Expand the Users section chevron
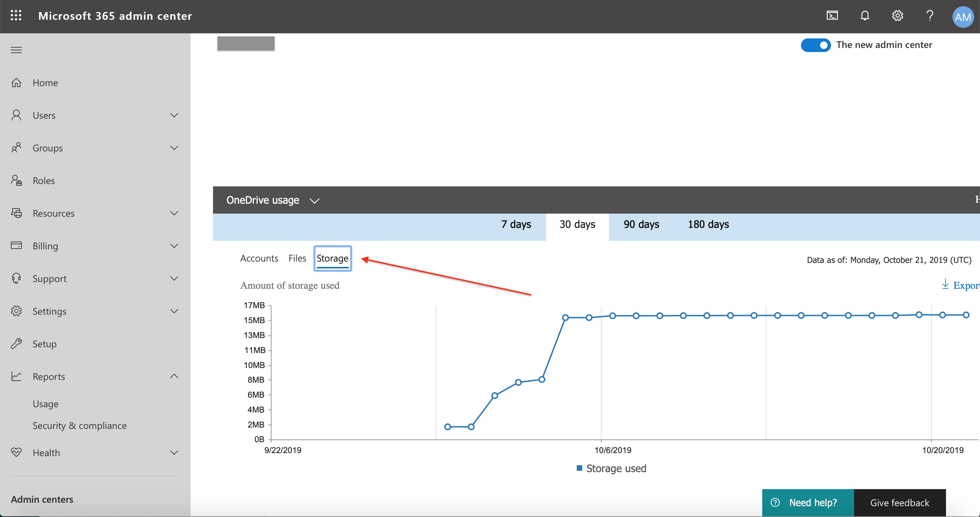This screenshot has width=980, height=517. (174, 115)
